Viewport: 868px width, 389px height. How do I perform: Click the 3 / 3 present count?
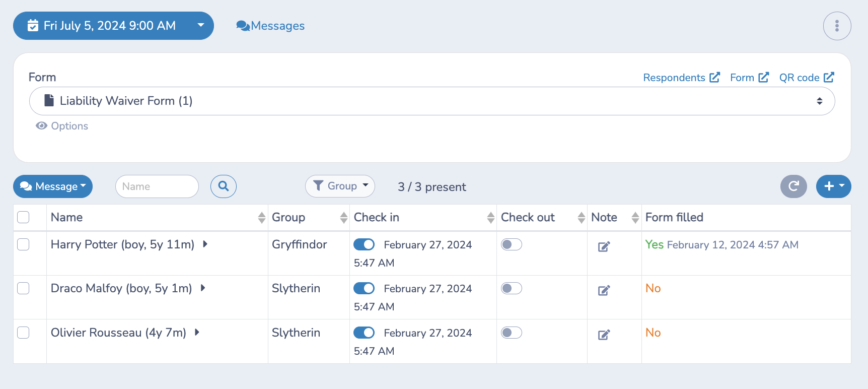tap(432, 187)
